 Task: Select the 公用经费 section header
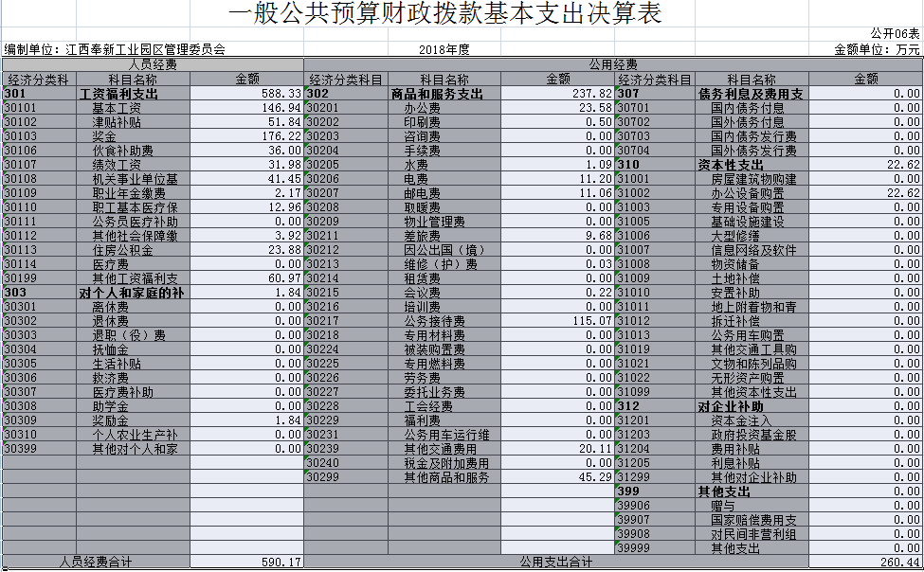613,64
